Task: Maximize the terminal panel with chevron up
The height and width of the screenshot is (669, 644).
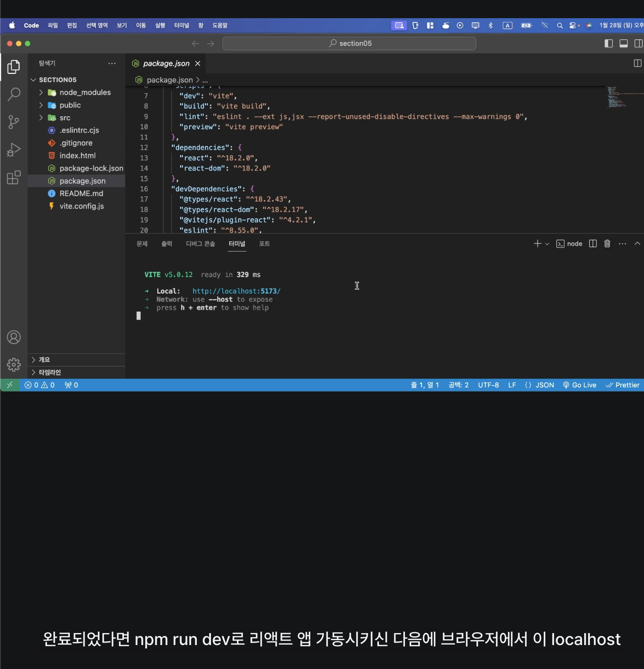Action: pyautogui.click(x=637, y=244)
